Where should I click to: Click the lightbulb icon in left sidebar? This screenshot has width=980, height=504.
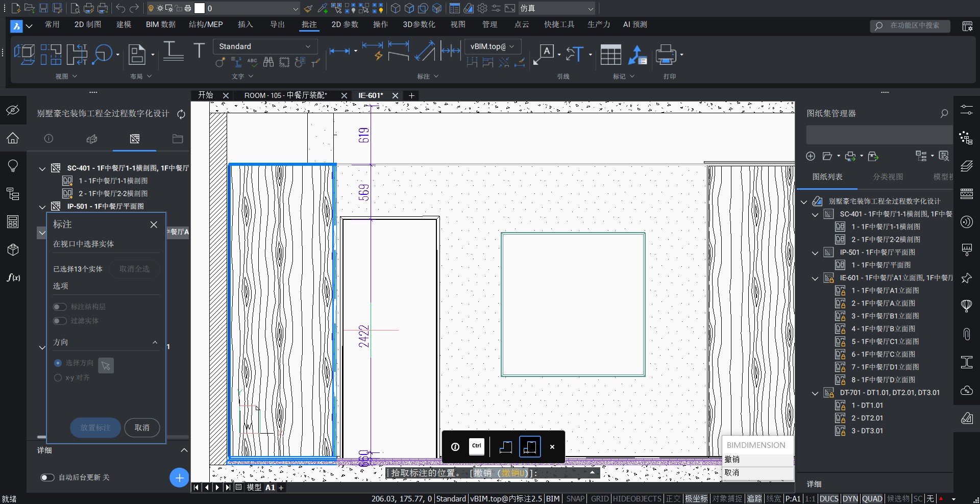tap(13, 166)
